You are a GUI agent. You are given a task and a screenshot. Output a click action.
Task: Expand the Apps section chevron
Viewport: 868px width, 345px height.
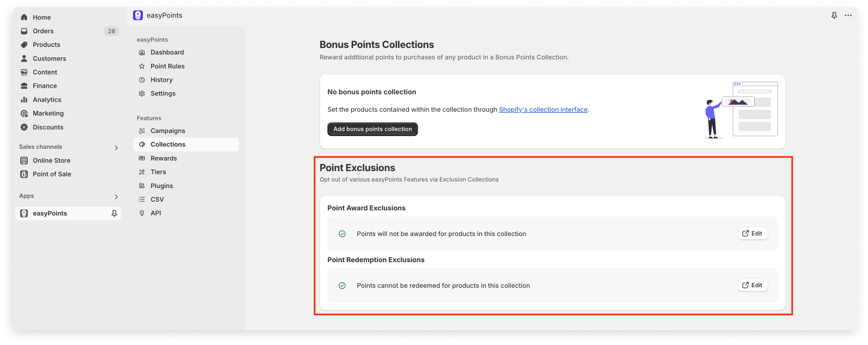pos(116,197)
